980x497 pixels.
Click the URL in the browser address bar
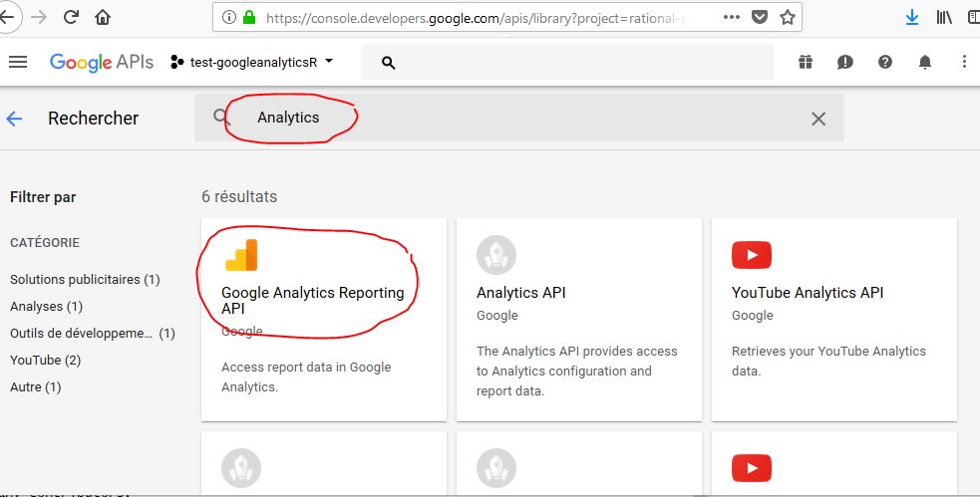click(x=475, y=18)
